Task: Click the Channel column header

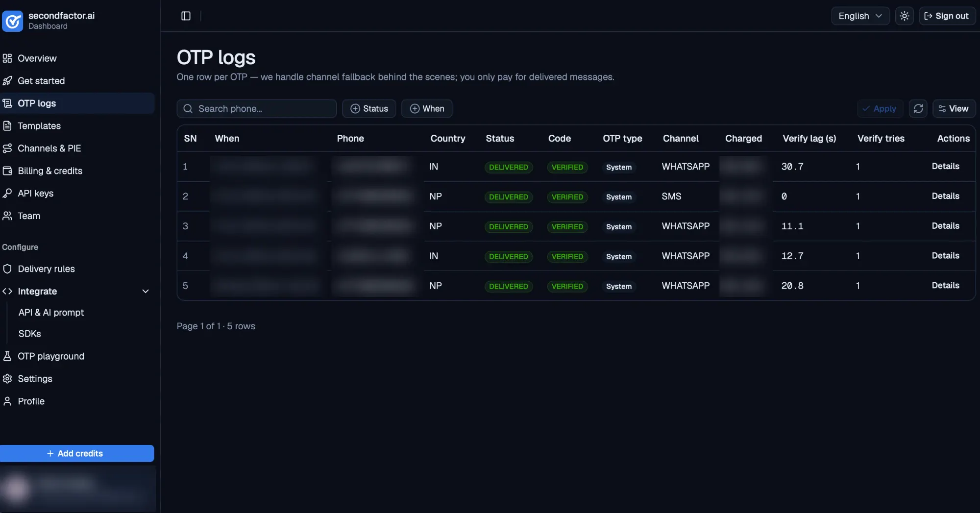Action: pos(681,139)
